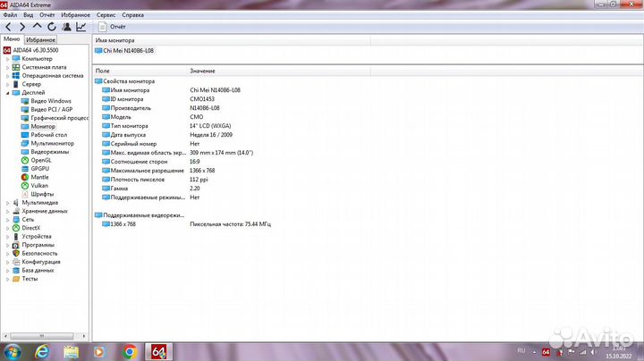Click the Forward navigation arrow
The image size is (644, 361).
tap(21, 27)
